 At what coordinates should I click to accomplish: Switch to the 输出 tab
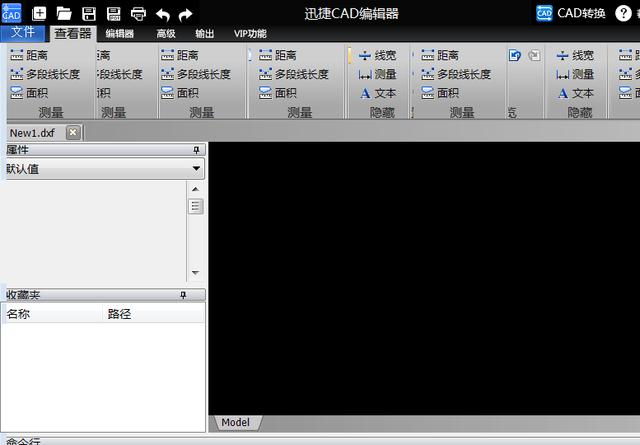click(x=204, y=33)
